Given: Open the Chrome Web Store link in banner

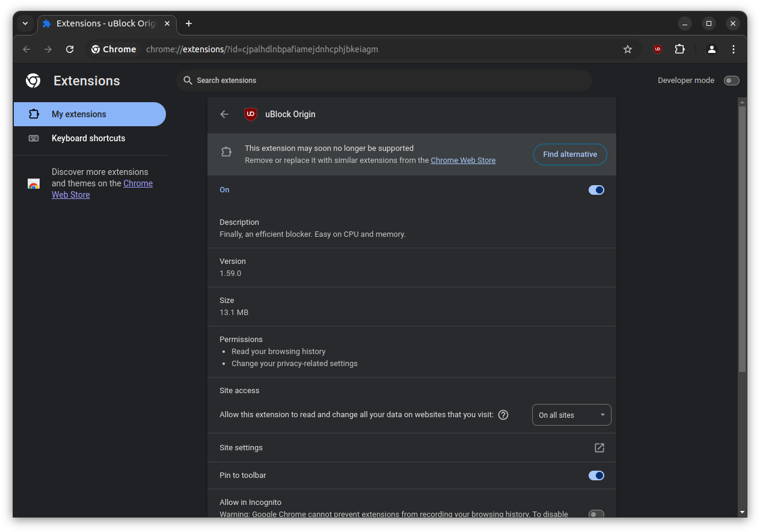Looking at the screenshot, I should 463,161.
